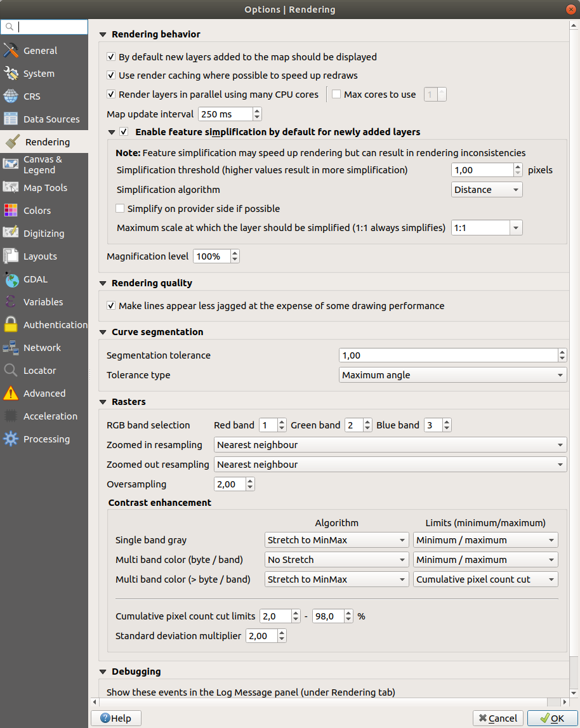
Task: Open the Simplification algorithm dropdown
Action: [x=487, y=189]
